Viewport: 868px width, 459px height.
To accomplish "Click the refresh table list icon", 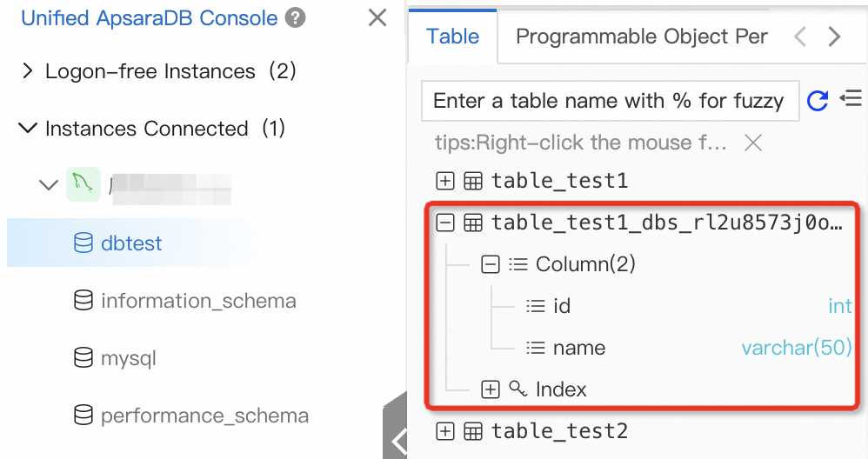I will click(818, 101).
